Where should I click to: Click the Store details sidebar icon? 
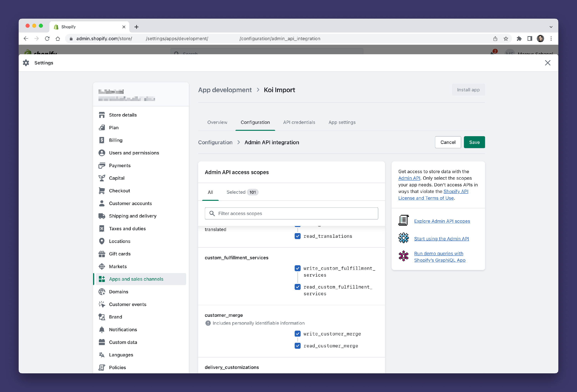[102, 115]
